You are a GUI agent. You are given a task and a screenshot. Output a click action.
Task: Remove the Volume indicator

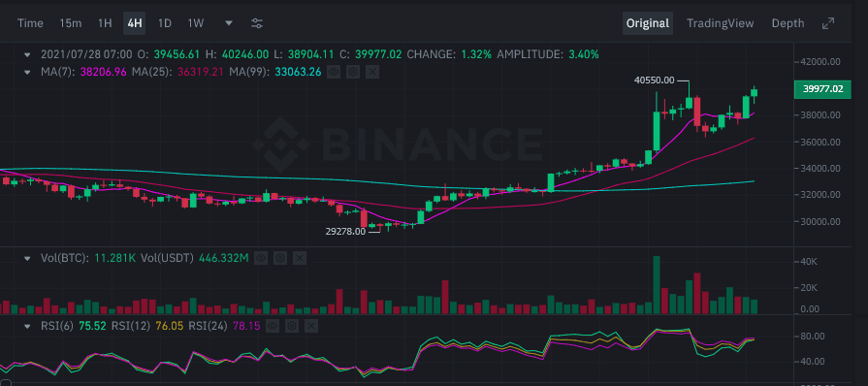coord(300,258)
